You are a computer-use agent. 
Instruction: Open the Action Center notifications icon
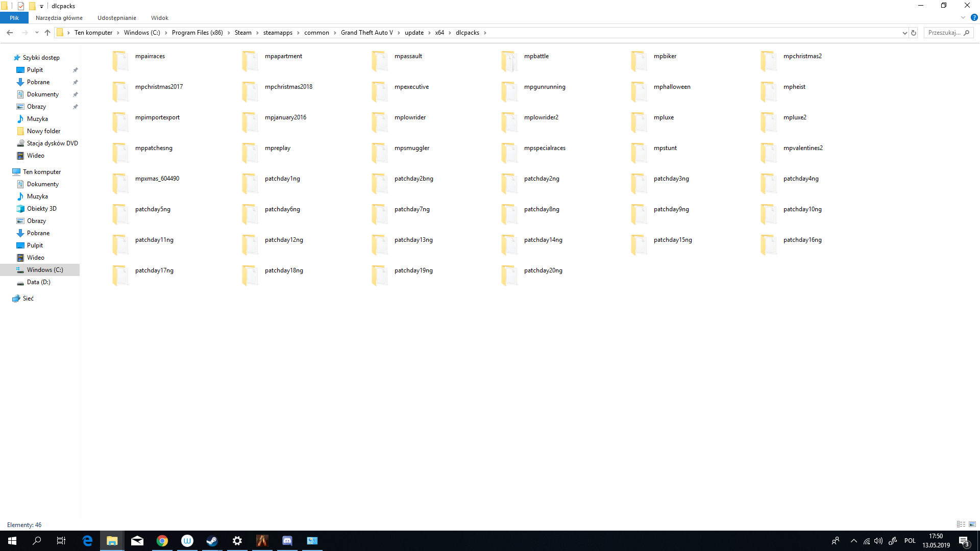pos(964,541)
